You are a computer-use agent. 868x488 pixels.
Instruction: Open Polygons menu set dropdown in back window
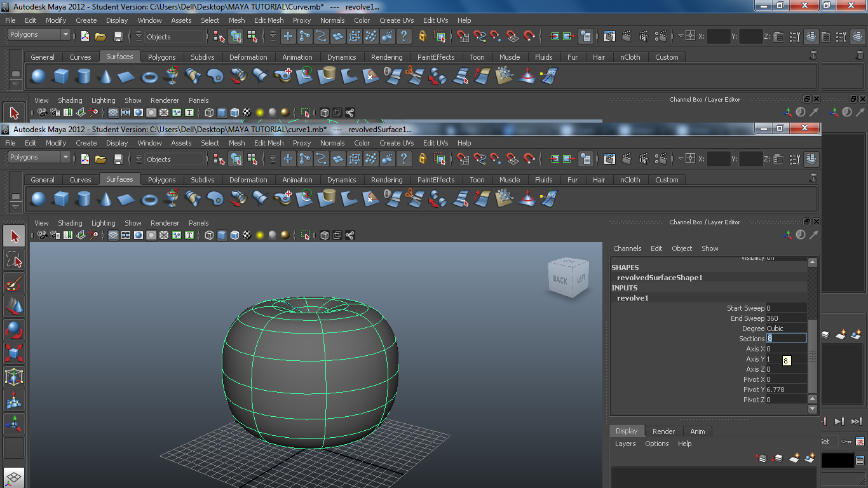(x=39, y=34)
